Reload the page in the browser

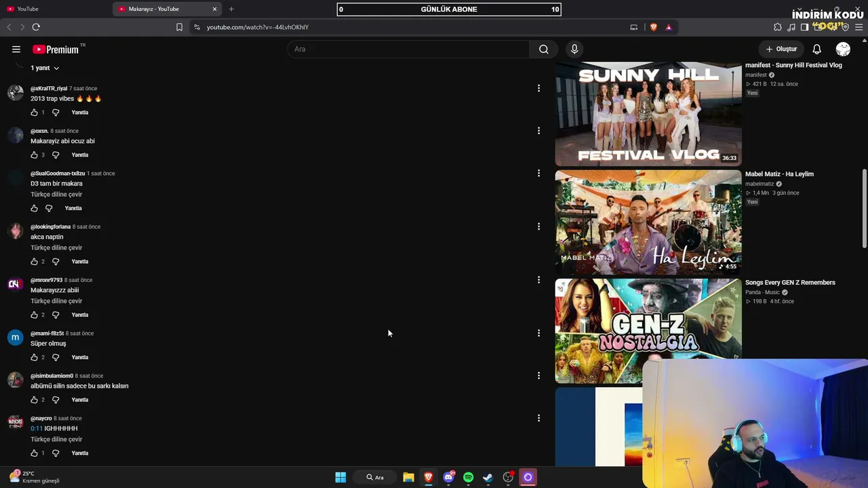pyautogui.click(x=36, y=27)
